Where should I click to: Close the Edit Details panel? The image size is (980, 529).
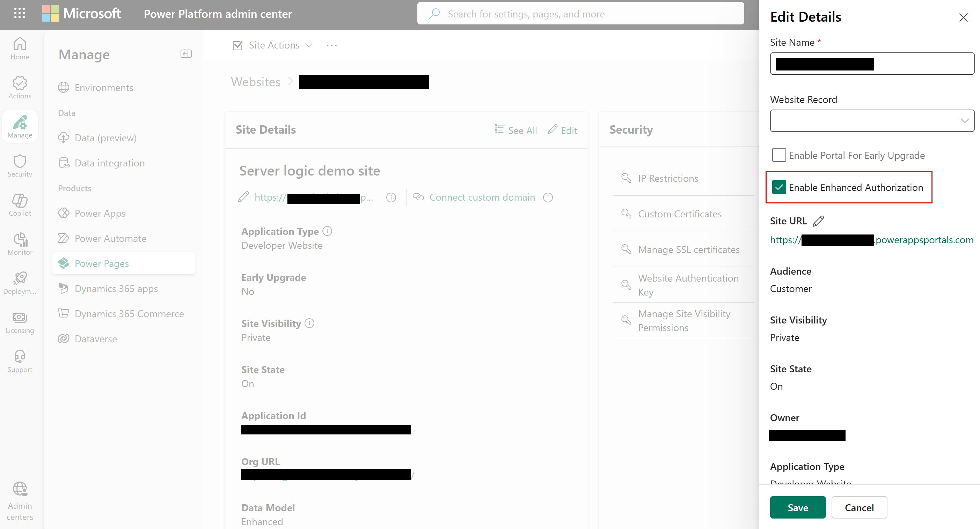(963, 17)
